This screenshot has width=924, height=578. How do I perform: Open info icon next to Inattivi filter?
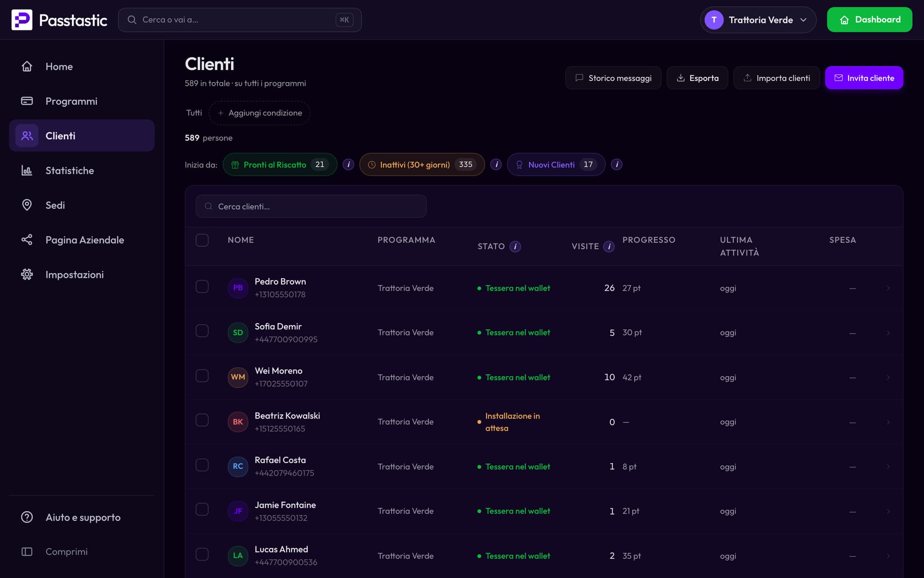coord(496,165)
